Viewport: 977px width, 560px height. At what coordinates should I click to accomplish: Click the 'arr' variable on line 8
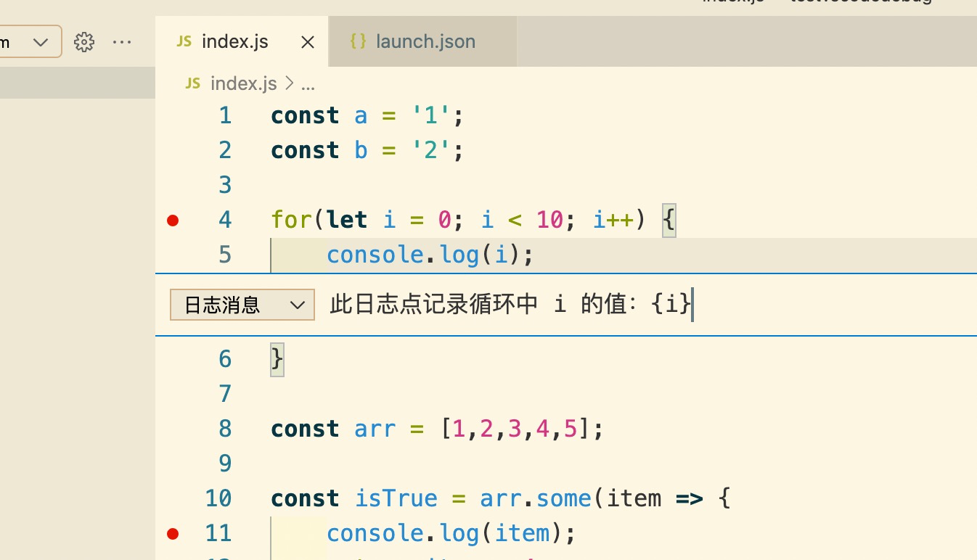(x=375, y=429)
